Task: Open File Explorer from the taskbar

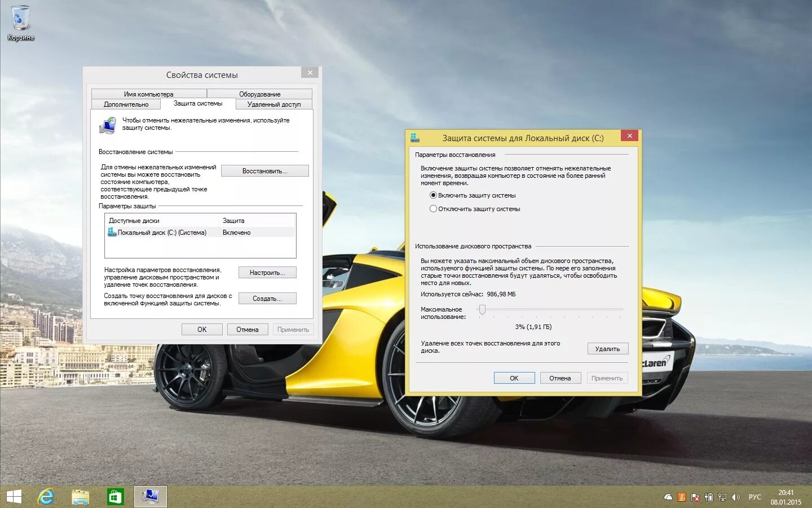Action: 80,497
